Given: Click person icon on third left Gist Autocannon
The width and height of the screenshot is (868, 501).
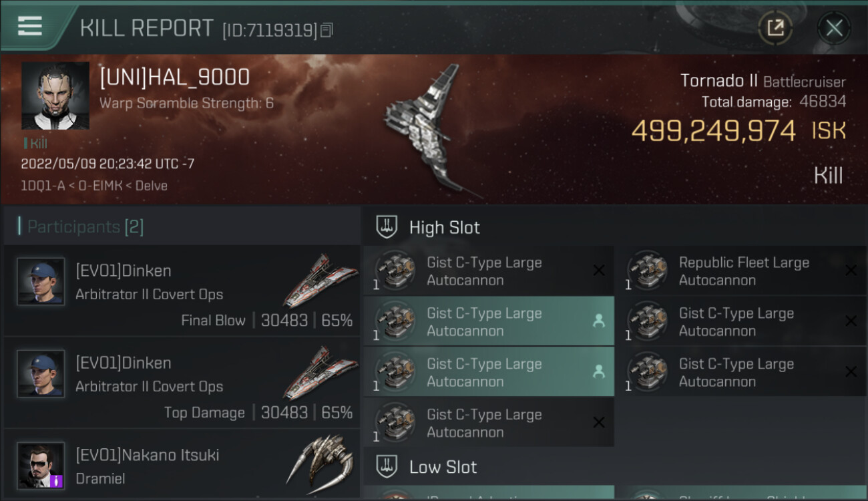Looking at the screenshot, I should coord(598,372).
